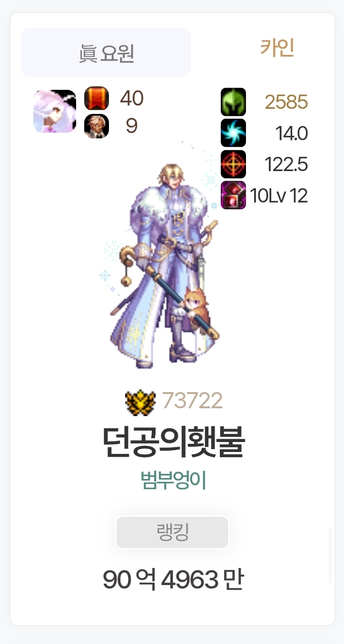Viewport: 344px width, 644px height.
Task: Click the vertical scrollbar on the card edge
Action: click(x=331, y=555)
